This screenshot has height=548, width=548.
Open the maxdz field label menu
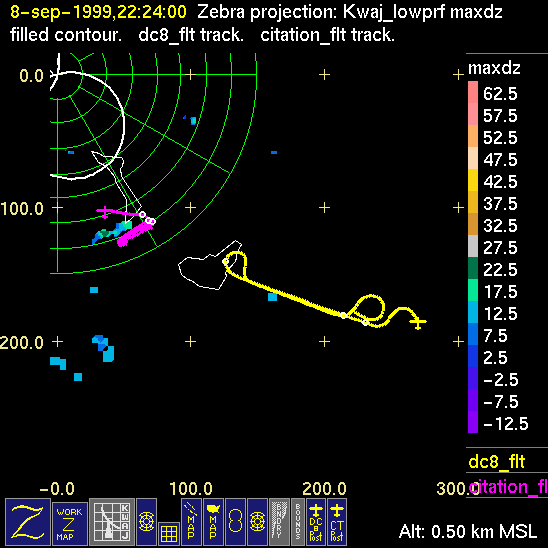pyautogui.click(x=494, y=68)
